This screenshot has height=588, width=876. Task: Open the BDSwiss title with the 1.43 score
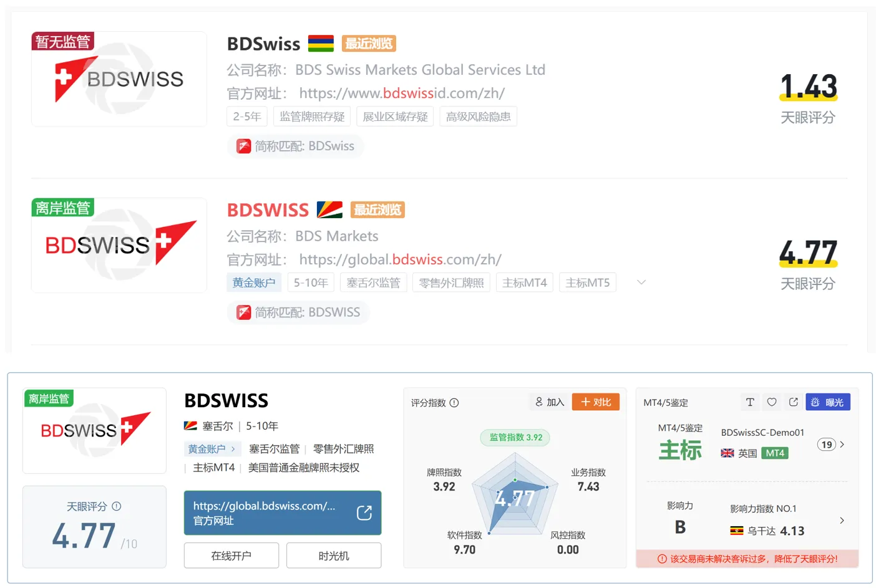point(263,44)
